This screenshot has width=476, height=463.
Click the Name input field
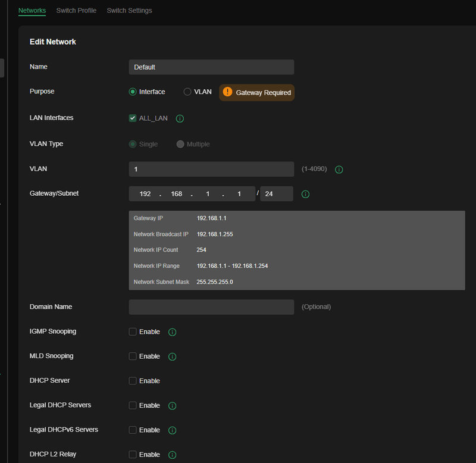211,67
